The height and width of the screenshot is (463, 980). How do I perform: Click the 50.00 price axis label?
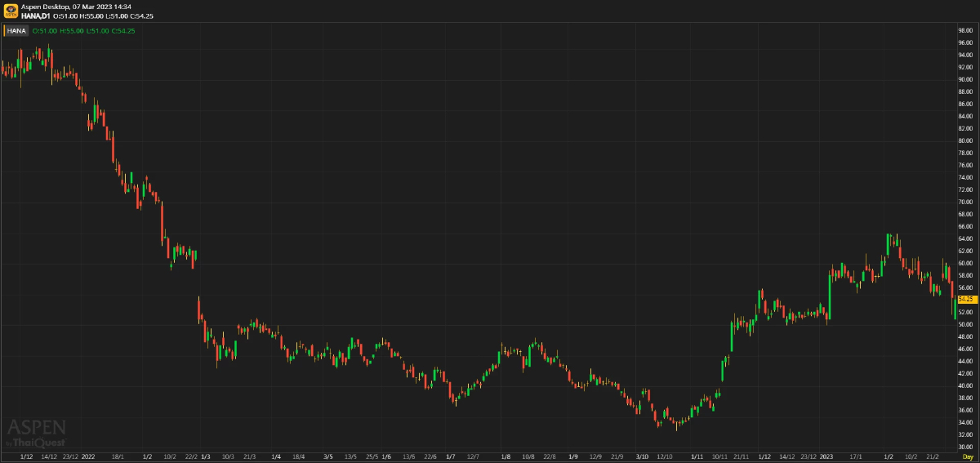point(964,324)
